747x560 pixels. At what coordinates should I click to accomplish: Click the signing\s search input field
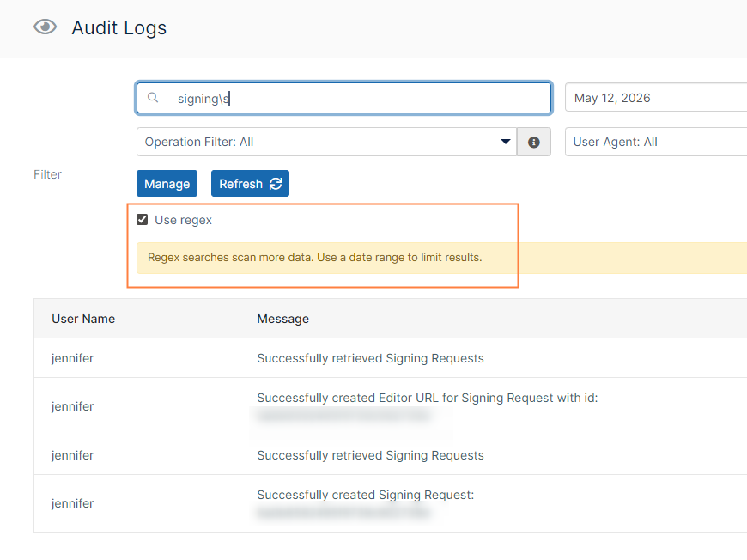pyautogui.click(x=343, y=98)
